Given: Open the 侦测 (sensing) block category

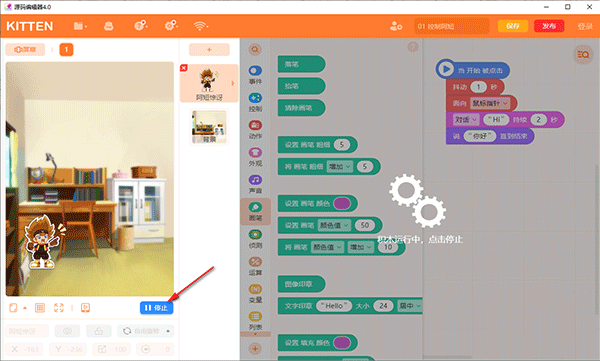Looking at the screenshot, I should (x=255, y=239).
